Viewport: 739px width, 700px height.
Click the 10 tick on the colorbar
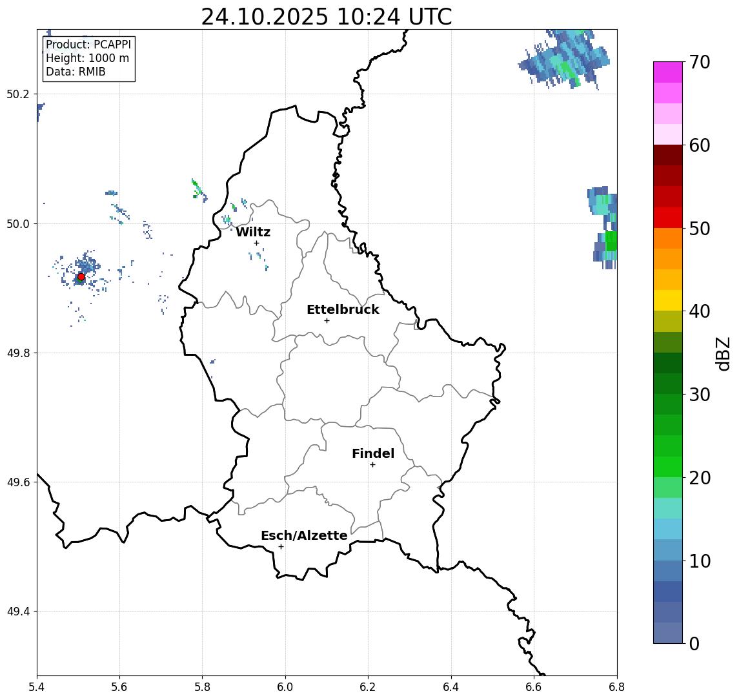tap(700, 561)
